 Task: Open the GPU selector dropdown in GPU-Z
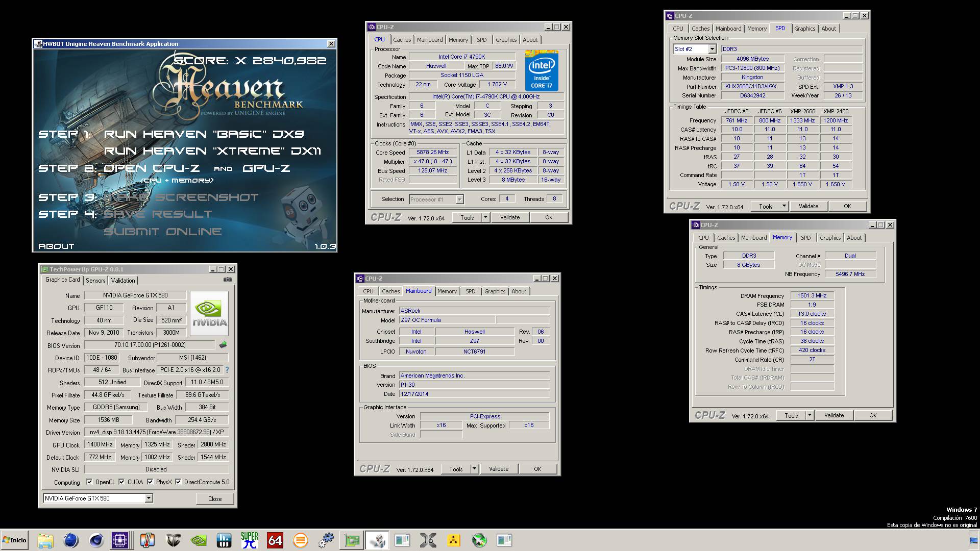tap(149, 498)
